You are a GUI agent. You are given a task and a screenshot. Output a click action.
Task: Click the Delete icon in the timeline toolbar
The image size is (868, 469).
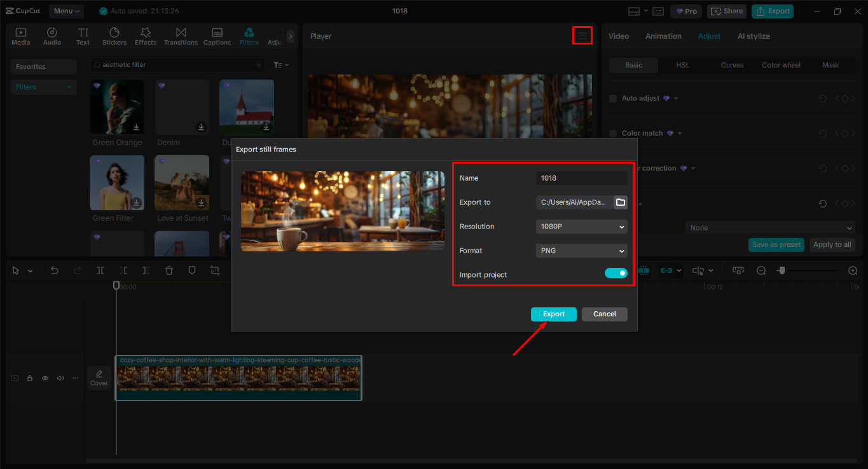169,270
